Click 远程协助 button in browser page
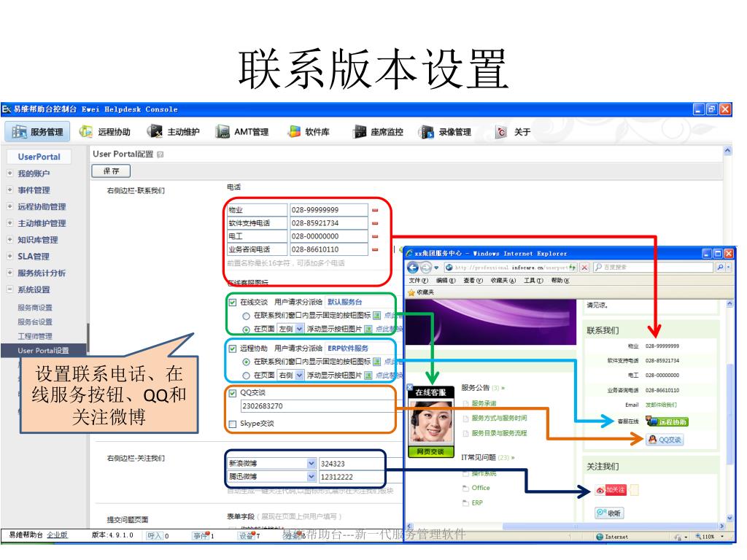The image size is (747, 560). 667,422
